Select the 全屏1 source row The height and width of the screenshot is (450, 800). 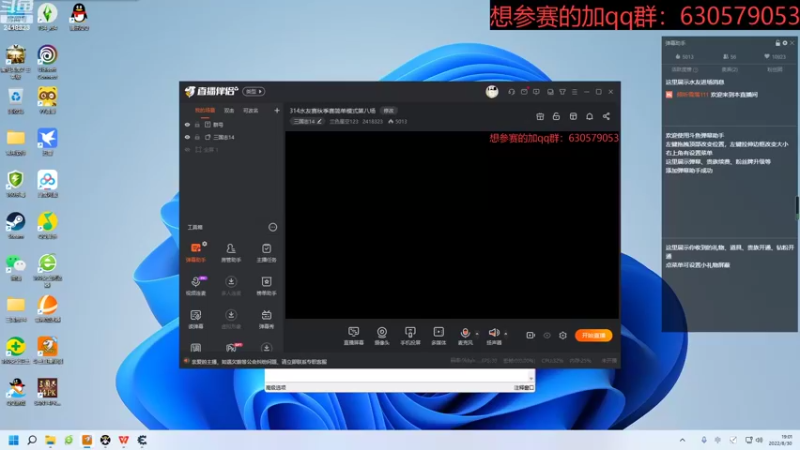232,149
